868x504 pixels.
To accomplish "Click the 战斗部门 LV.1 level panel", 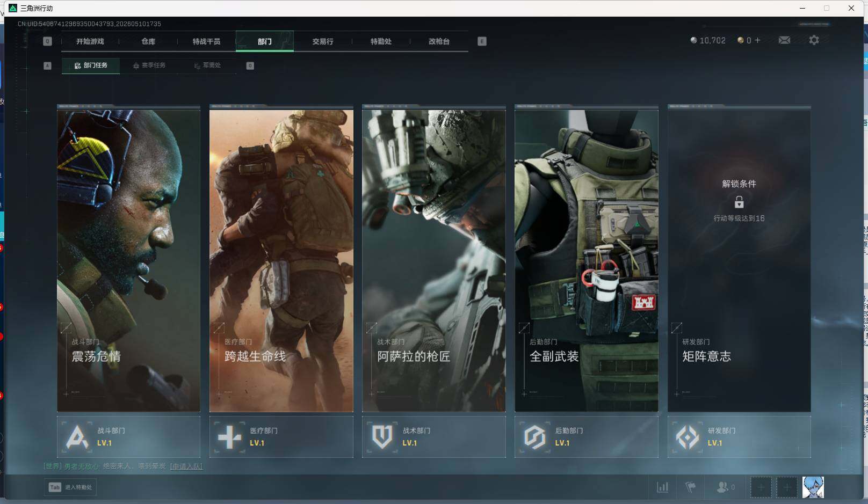I will point(128,437).
